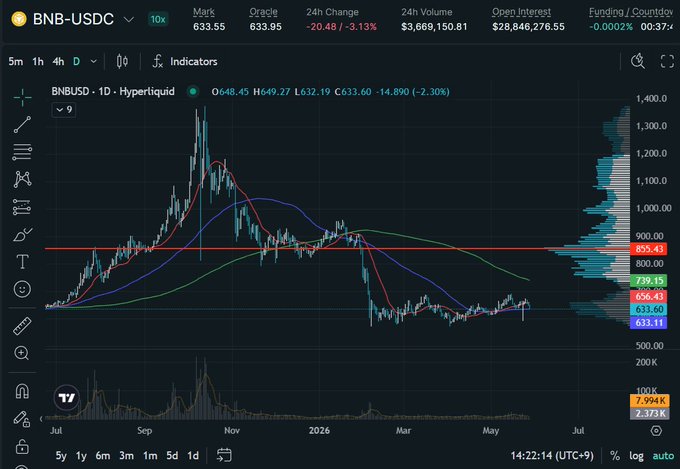Open the candlestick chart type selector

pos(122,62)
